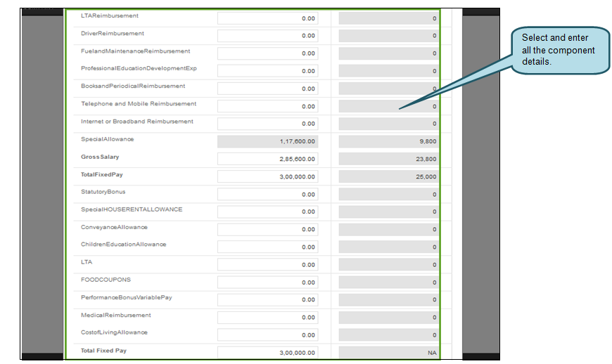The image size is (612, 364).
Task: Select the LTAReimbursement label
Action: 110,15
